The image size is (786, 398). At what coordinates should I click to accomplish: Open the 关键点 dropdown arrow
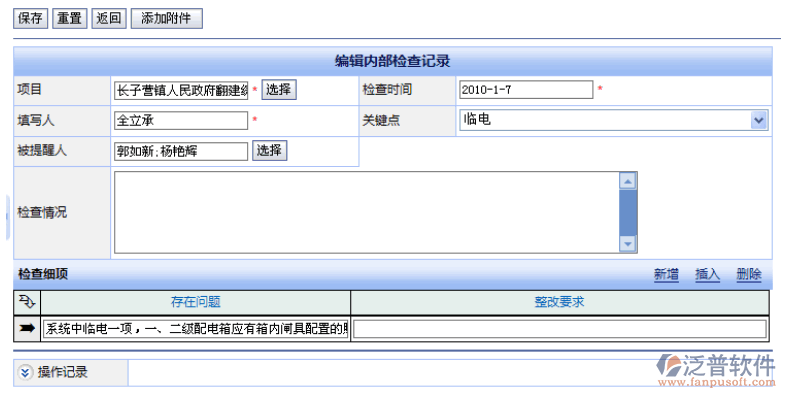tap(759, 120)
